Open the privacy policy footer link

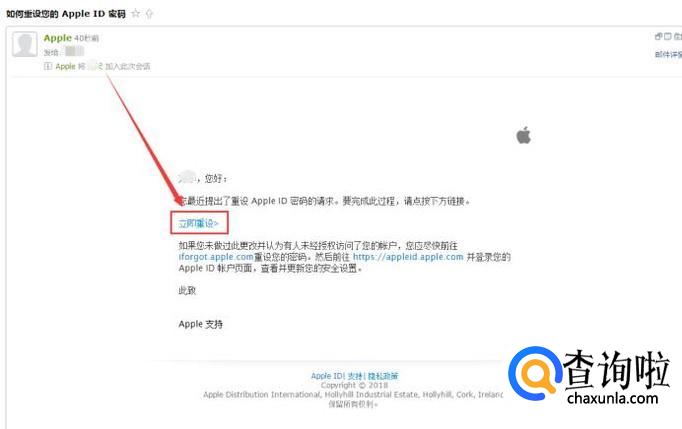[383, 375]
